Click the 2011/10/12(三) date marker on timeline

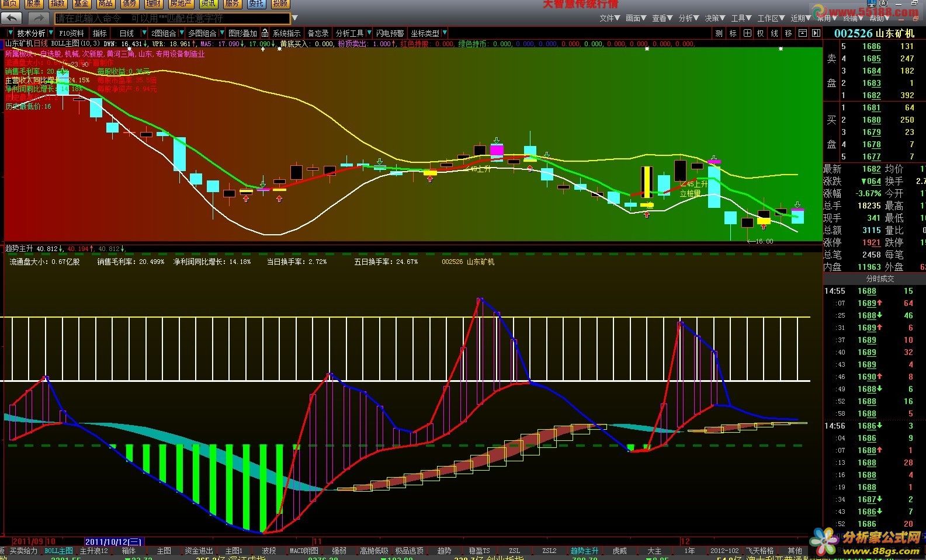[x=113, y=542]
